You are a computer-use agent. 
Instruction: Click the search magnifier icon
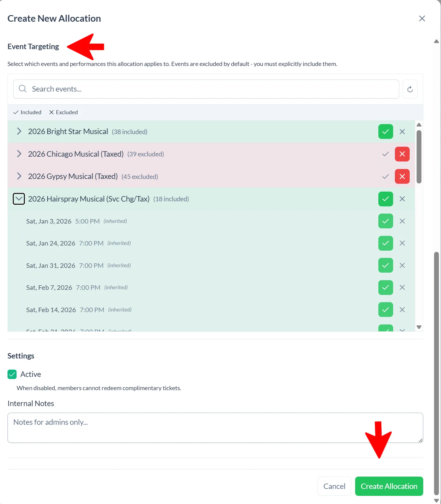[x=23, y=89]
